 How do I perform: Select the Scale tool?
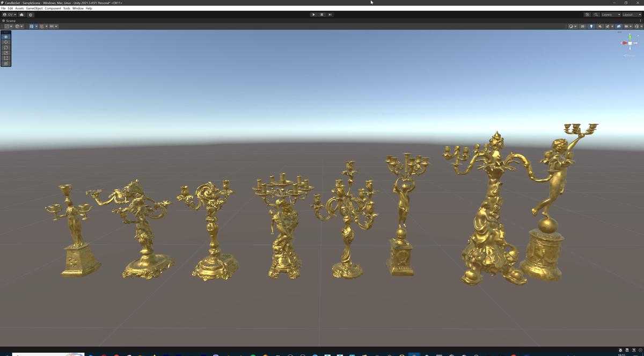pyautogui.click(x=6, y=53)
